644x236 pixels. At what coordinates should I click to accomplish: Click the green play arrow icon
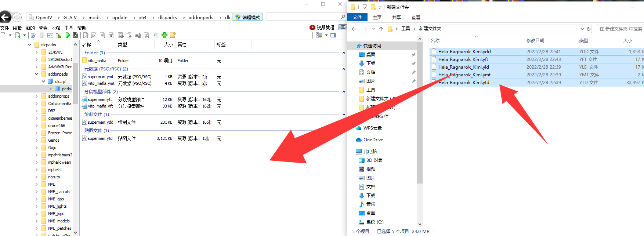pyautogui.click(x=68, y=35)
